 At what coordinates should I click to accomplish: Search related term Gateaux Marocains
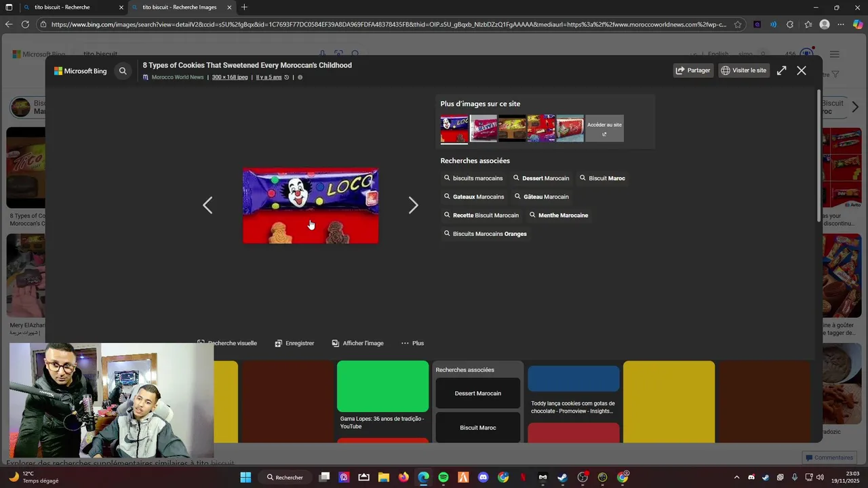pos(474,197)
